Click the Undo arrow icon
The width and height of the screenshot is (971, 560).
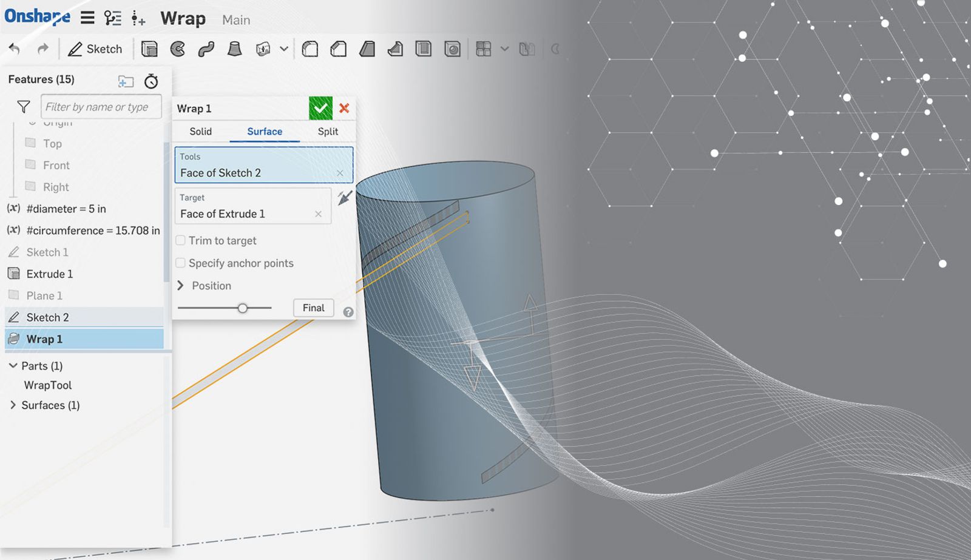15,49
